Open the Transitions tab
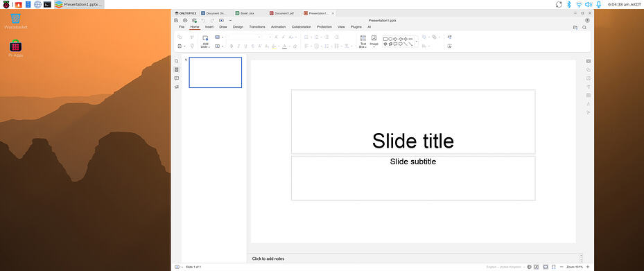644x271 pixels. (257, 27)
